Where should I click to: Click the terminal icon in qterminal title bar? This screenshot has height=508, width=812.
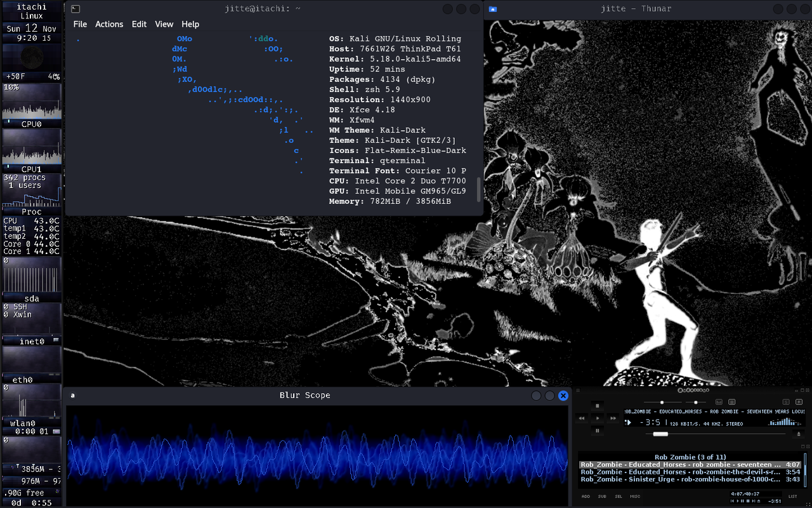(x=75, y=9)
